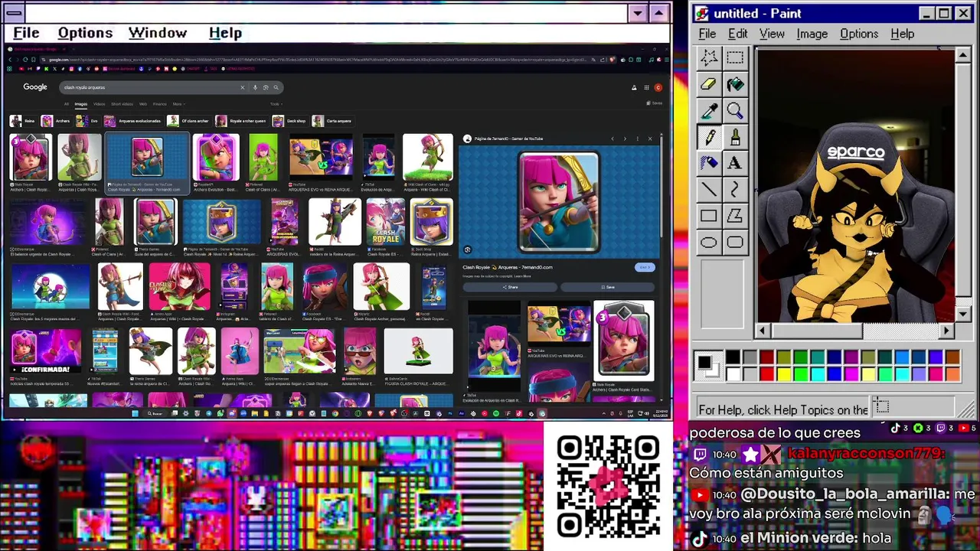Image resolution: width=980 pixels, height=551 pixels.
Task: Open the Options menu of the outer window
Action: click(x=85, y=33)
